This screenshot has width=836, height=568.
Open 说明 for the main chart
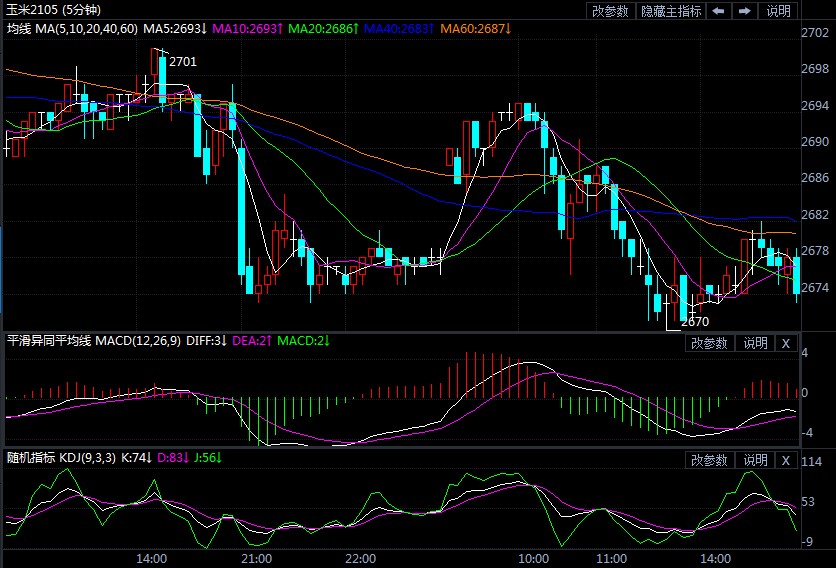coord(778,11)
